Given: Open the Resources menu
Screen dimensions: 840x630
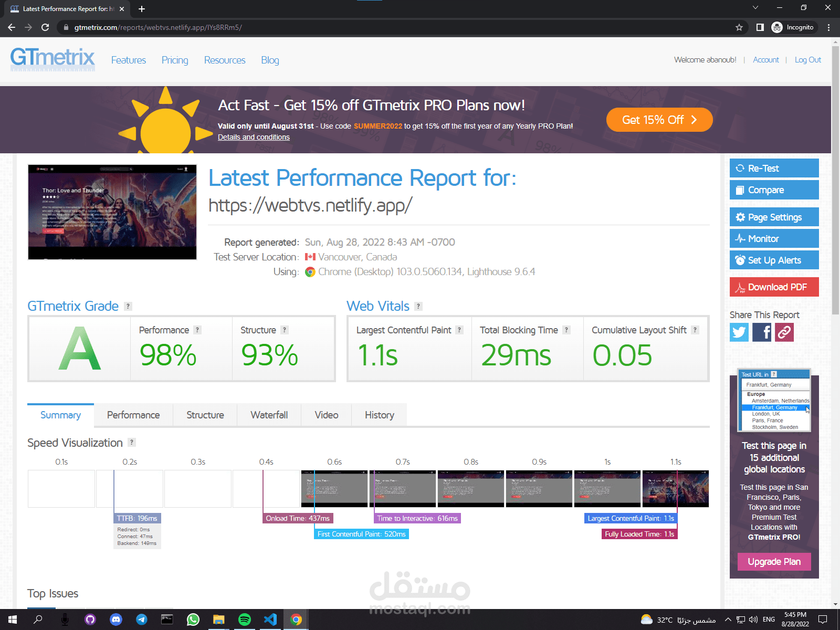Looking at the screenshot, I should 225,60.
